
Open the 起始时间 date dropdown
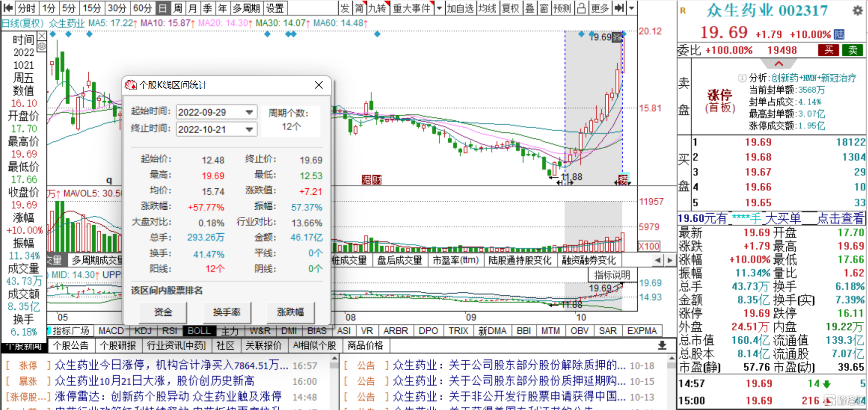point(249,113)
